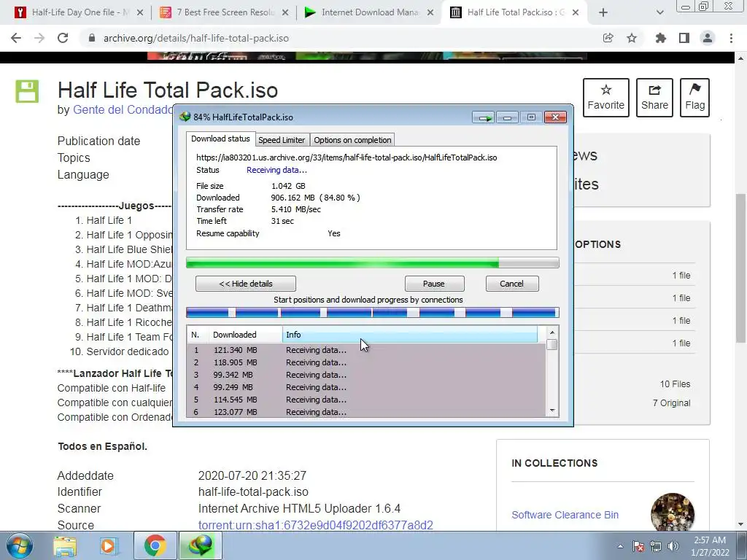Sort connections by the N. column header
The width and height of the screenshot is (747, 560).
pyautogui.click(x=198, y=335)
